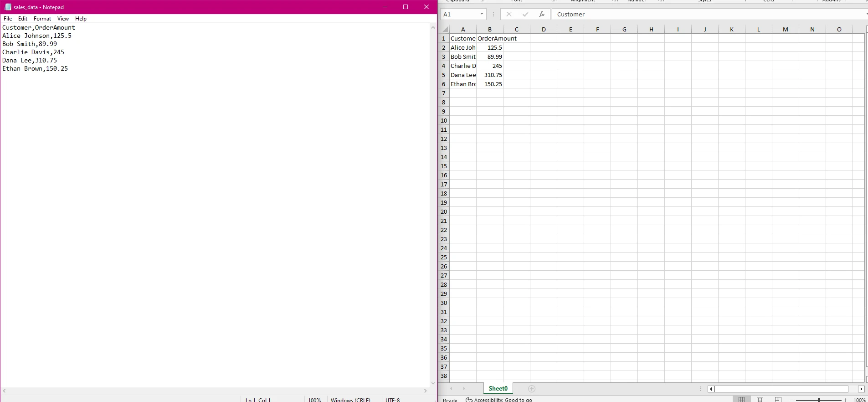Click the Accessibility status icon in Excel
868x402 pixels.
(469, 400)
